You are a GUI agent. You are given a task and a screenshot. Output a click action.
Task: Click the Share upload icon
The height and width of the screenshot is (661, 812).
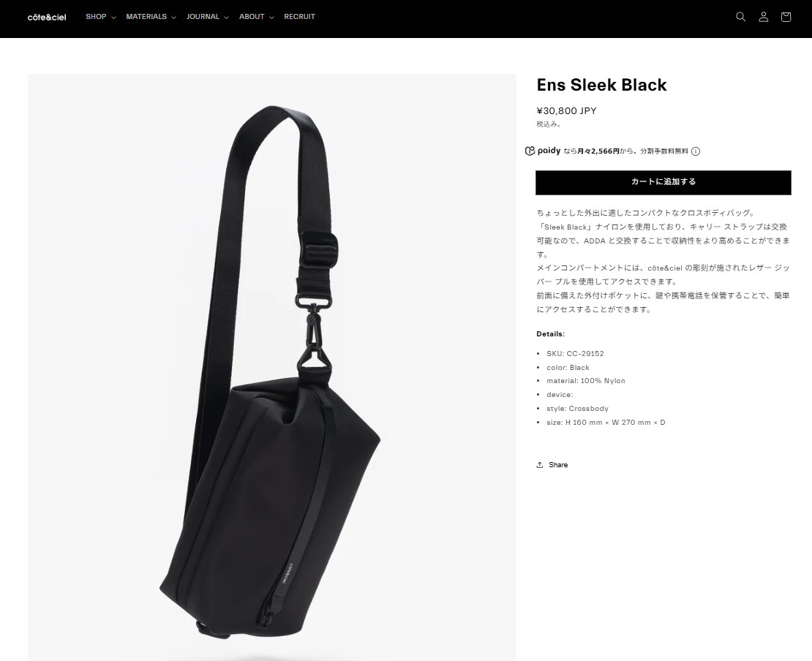pos(540,465)
